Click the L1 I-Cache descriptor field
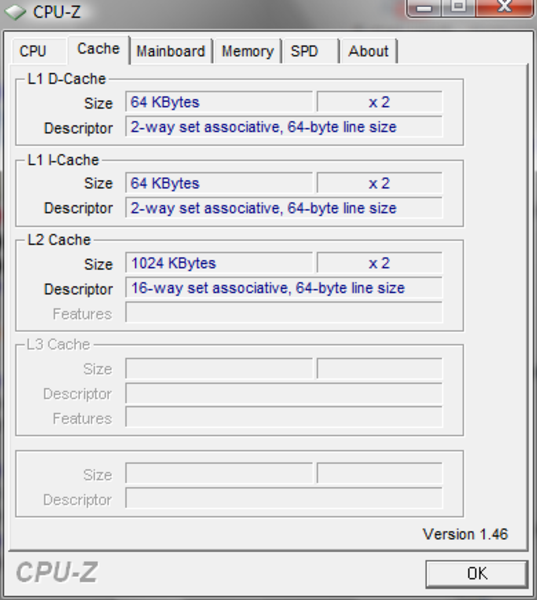Image resolution: width=537 pixels, height=600 pixels. coord(284,208)
